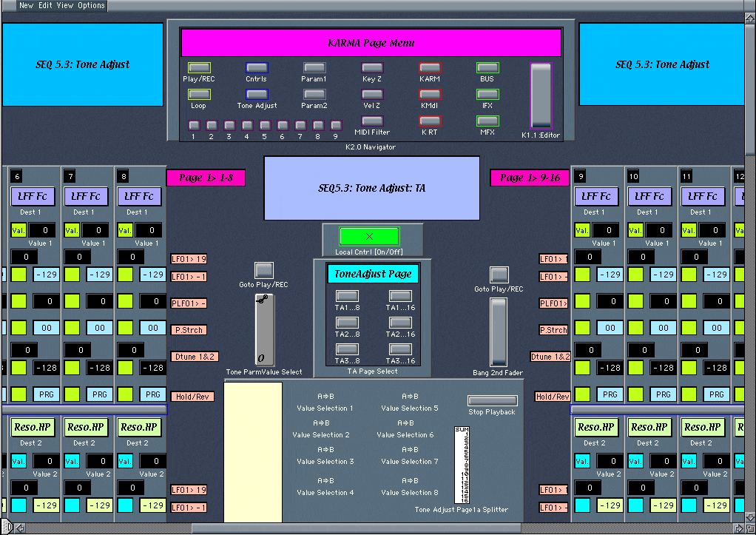Click the Bang 2nd Fader slider
Image resolution: width=756 pixels, height=535 pixels.
pyautogui.click(x=499, y=332)
